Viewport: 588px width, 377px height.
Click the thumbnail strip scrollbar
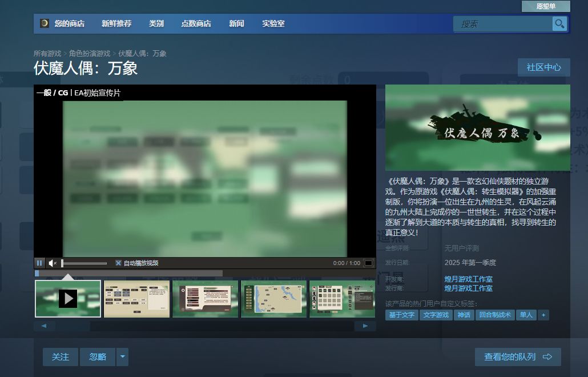(205, 326)
